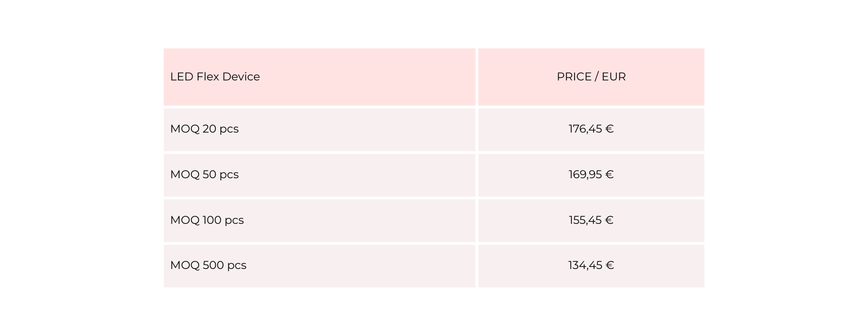Screen dimensions: 868x326
Task: Click the euro symbol after 134,45
Action: point(610,265)
